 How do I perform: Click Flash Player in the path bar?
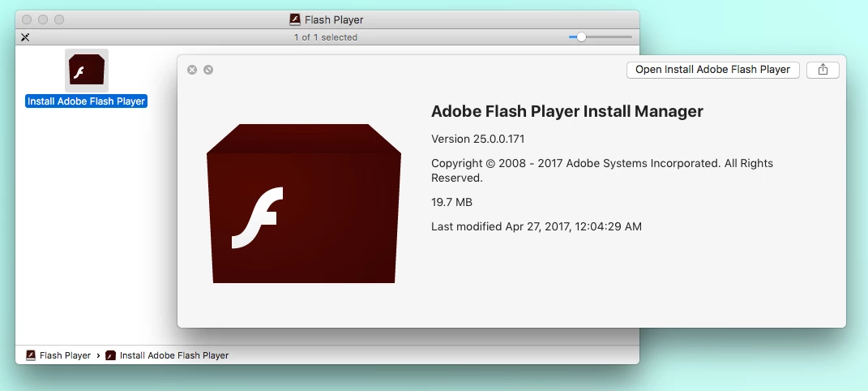[x=58, y=355]
